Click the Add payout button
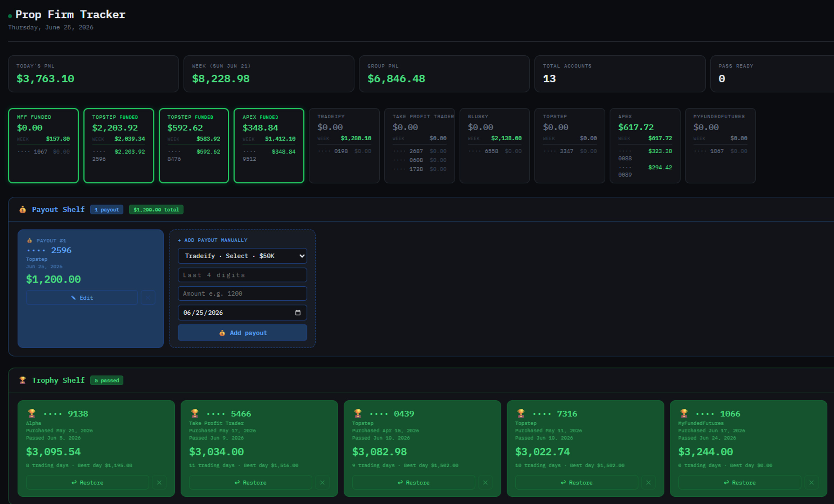The height and width of the screenshot is (504, 834). click(242, 332)
